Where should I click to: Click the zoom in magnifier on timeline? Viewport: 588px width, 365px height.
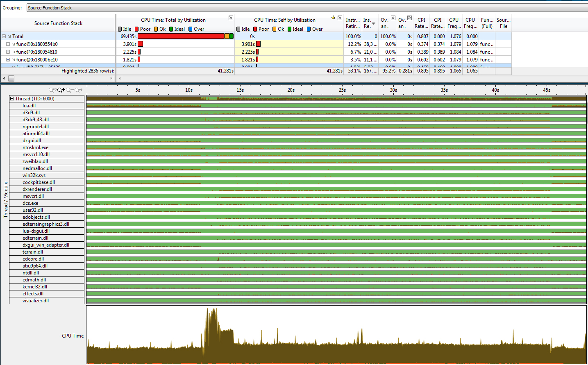61,90
